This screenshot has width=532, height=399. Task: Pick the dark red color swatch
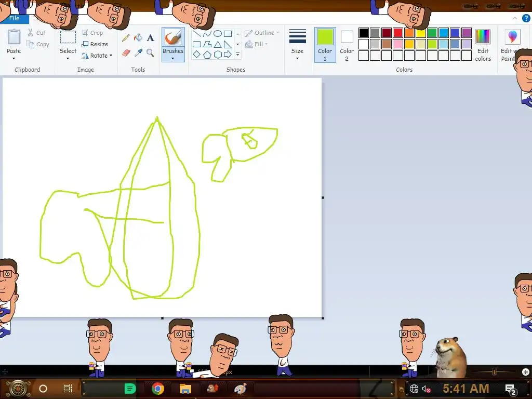coord(387,33)
